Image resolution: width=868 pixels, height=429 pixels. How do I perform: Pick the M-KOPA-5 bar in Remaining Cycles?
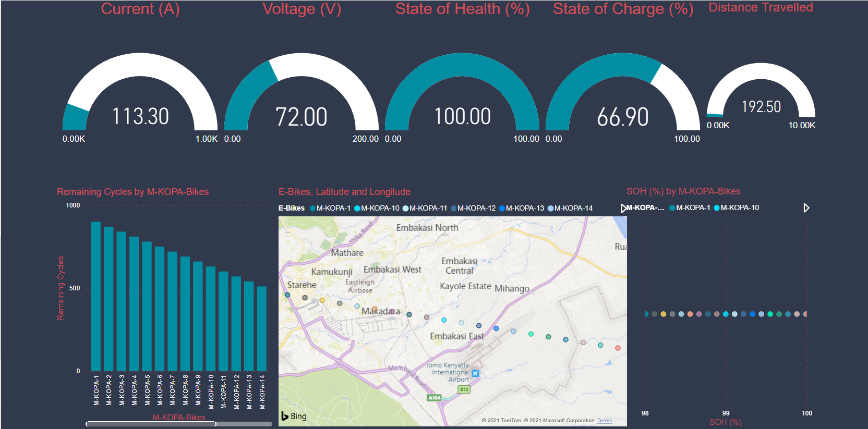point(147,306)
